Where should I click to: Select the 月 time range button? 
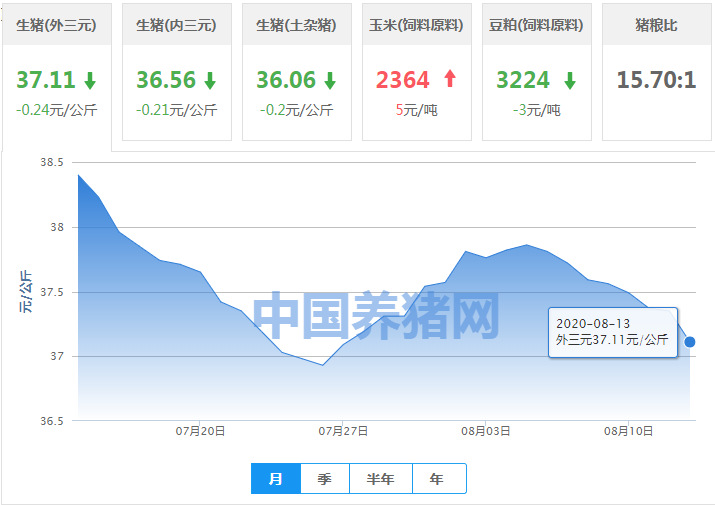click(276, 479)
